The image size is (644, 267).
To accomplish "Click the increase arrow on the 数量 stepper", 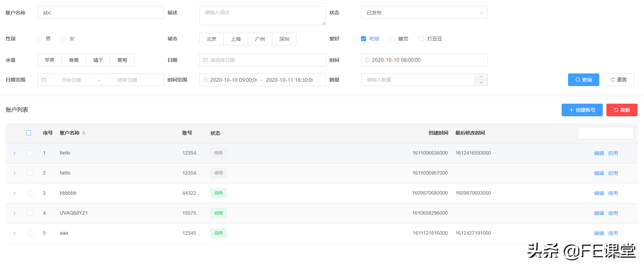I will pyautogui.click(x=481, y=77).
